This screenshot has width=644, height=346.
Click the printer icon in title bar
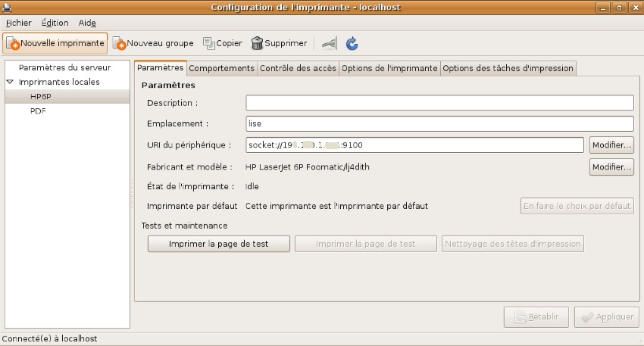6,8
